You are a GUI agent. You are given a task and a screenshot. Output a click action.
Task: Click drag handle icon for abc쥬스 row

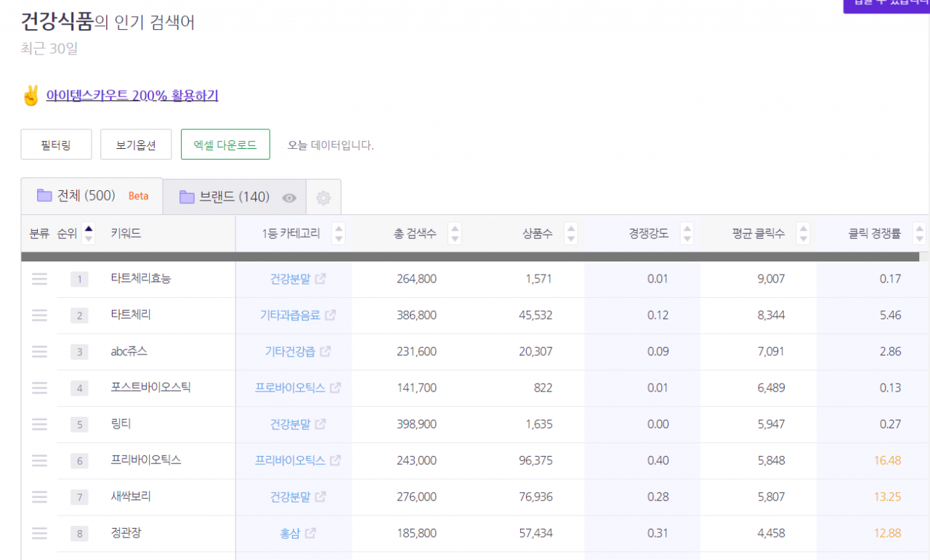[x=39, y=352]
